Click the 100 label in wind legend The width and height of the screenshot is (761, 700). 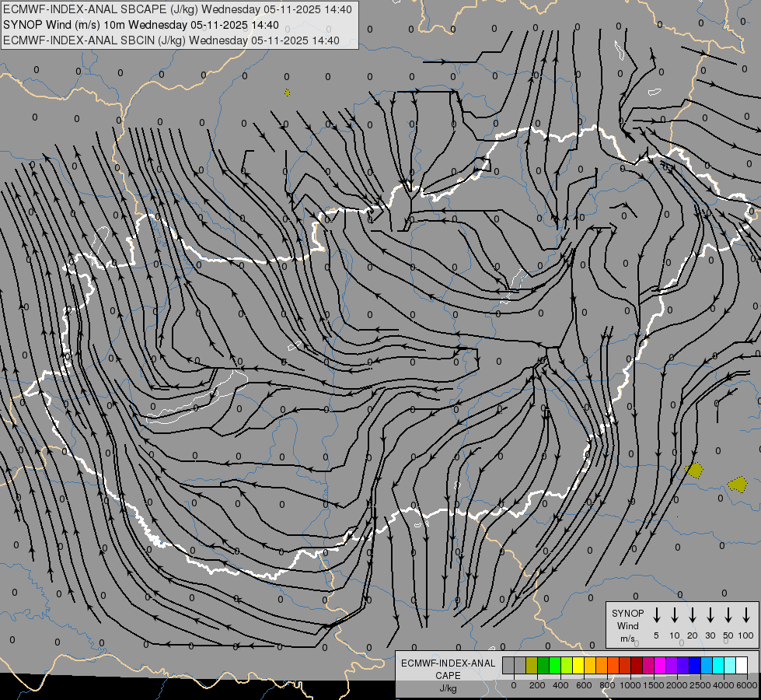pos(746,635)
